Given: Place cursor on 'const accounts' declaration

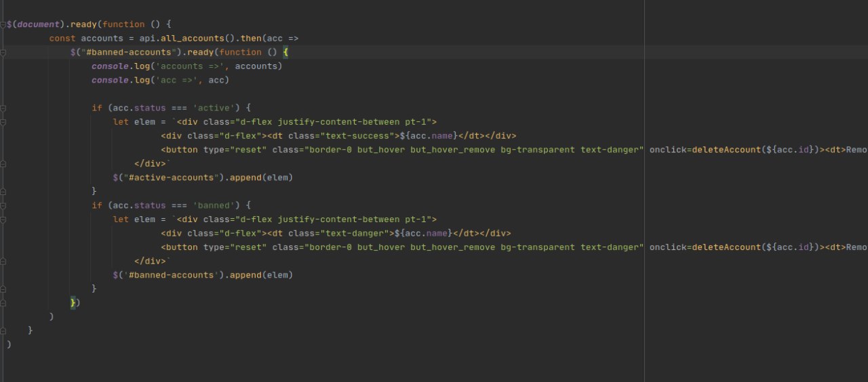Looking at the screenshot, I should pyautogui.click(x=87, y=39).
